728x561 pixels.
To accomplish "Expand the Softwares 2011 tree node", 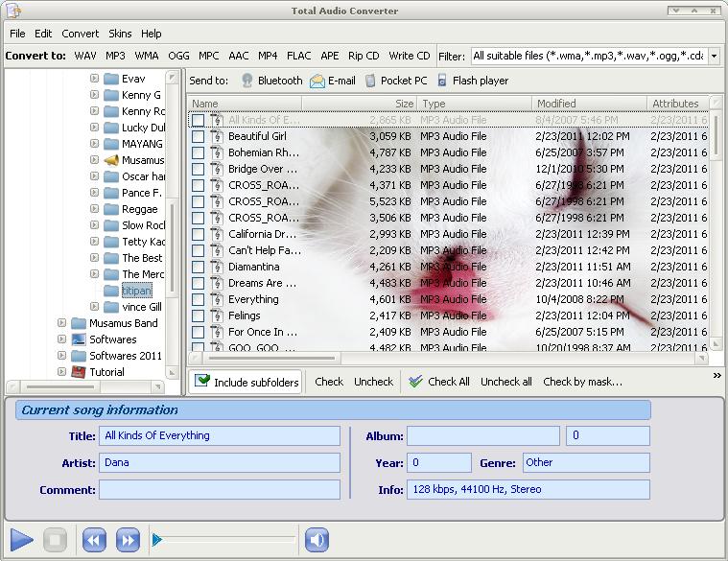I will [61, 356].
